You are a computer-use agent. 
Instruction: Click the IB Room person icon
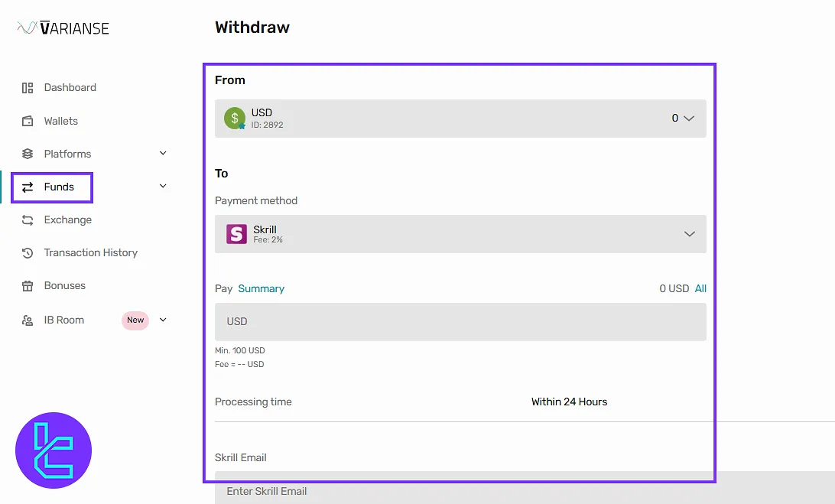tap(28, 320)
